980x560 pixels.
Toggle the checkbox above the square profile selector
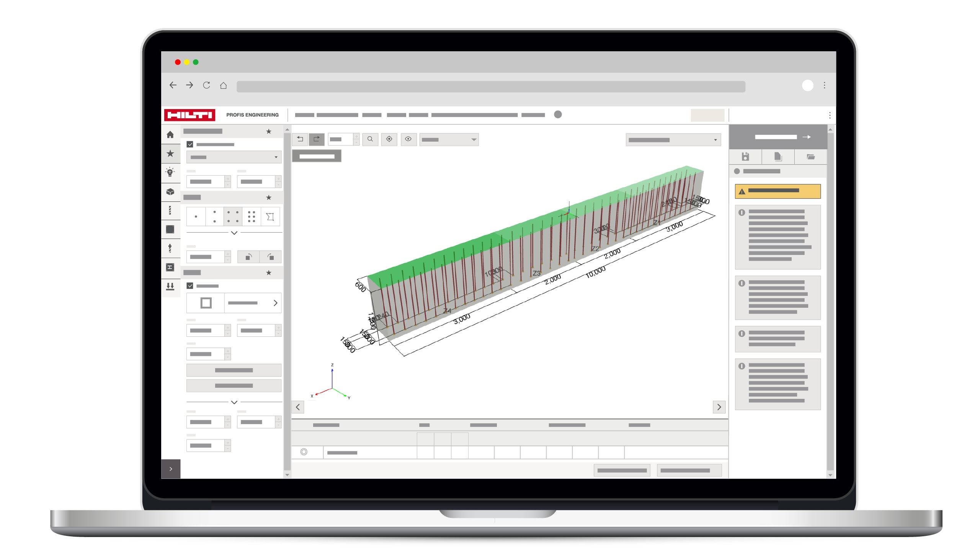(190, 286)
